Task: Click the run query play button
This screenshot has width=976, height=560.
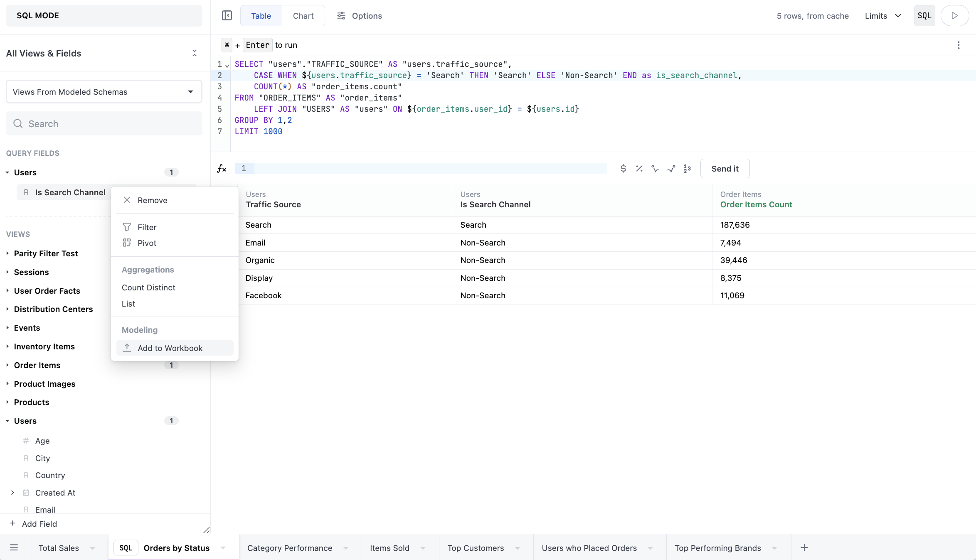Action: pos(954,16)
